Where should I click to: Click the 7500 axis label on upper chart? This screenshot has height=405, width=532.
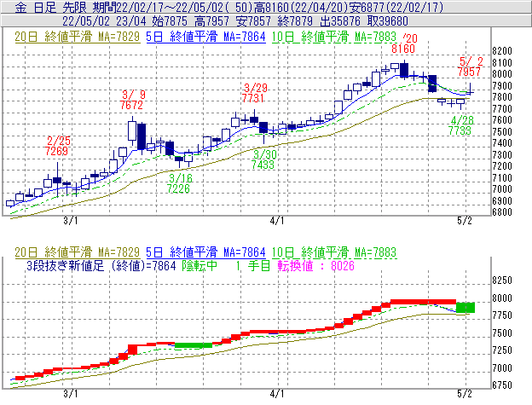click(502, 131)
